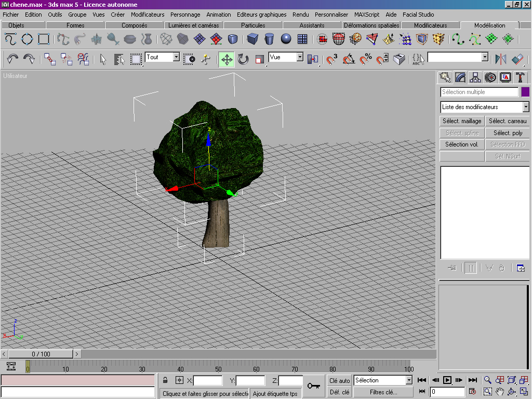Open the configure modifier sets icon
Image resolution: width=532 pixels, height=399 pixels.
521,268
